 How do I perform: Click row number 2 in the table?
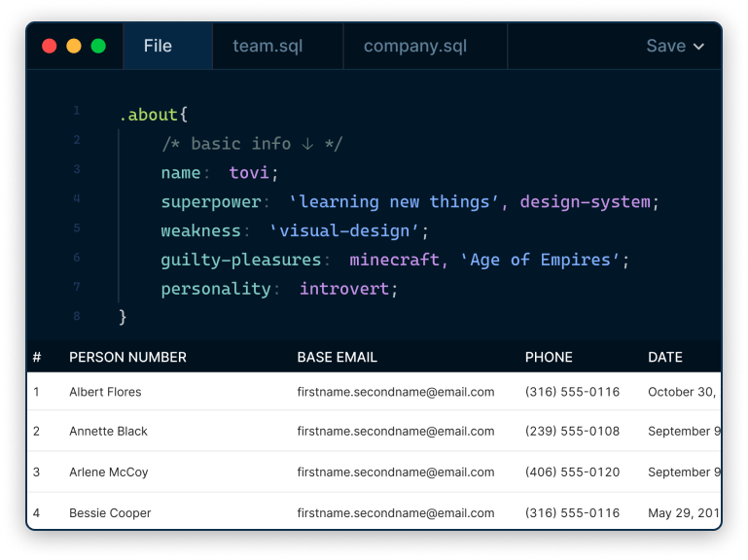coord(36,432)
